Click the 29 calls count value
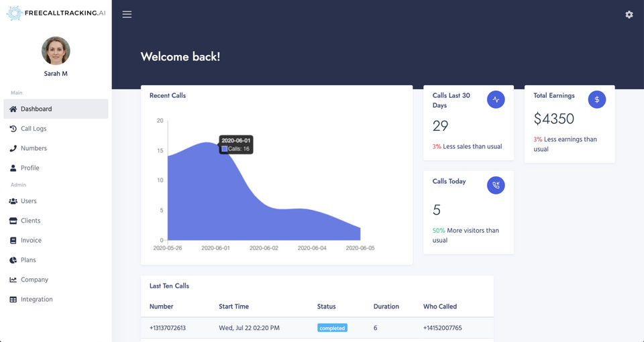 [440, 126]
